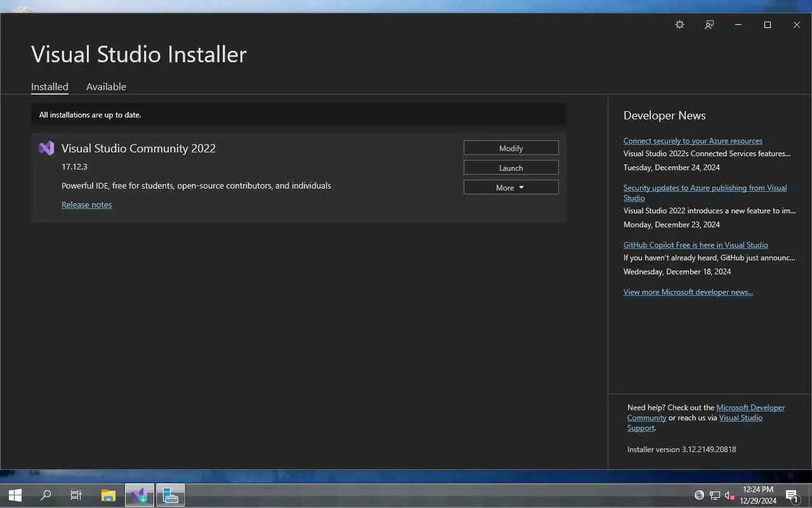This screenshot has height=508, width=812.
Task: Click 'All installations are up to date.' message
Action: click(x=90, y=115)
